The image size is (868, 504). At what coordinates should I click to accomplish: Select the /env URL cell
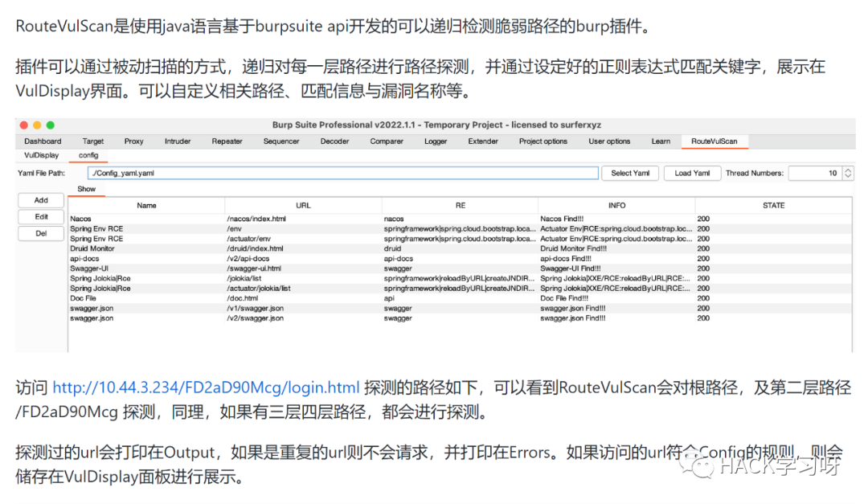pos(303,229)
